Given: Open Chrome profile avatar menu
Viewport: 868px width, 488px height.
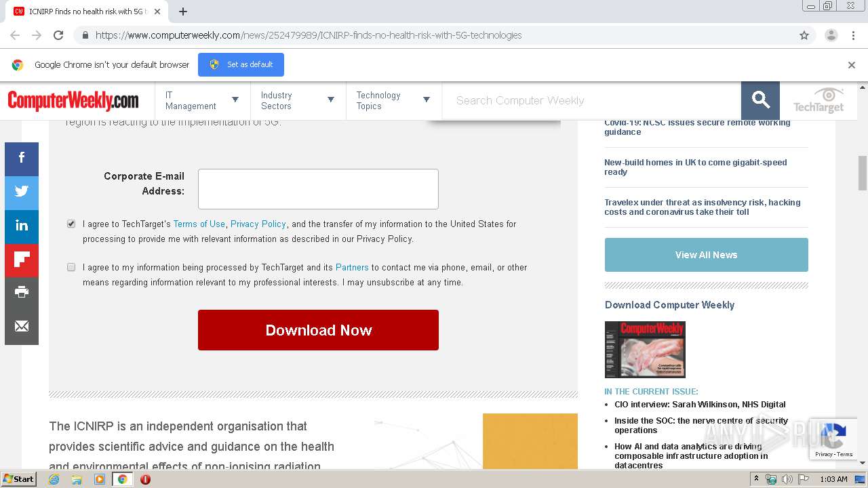Looking at the screenshot, I should (x=831, y=35).
